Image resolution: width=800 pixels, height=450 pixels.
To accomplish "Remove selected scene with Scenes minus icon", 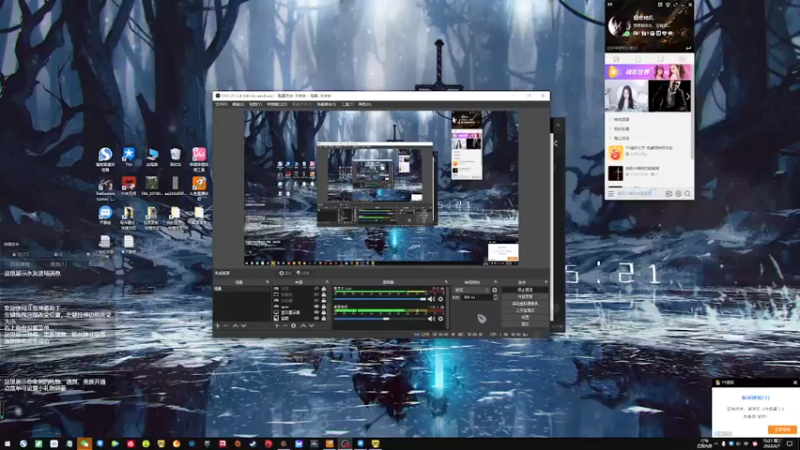I will (226, 326).
